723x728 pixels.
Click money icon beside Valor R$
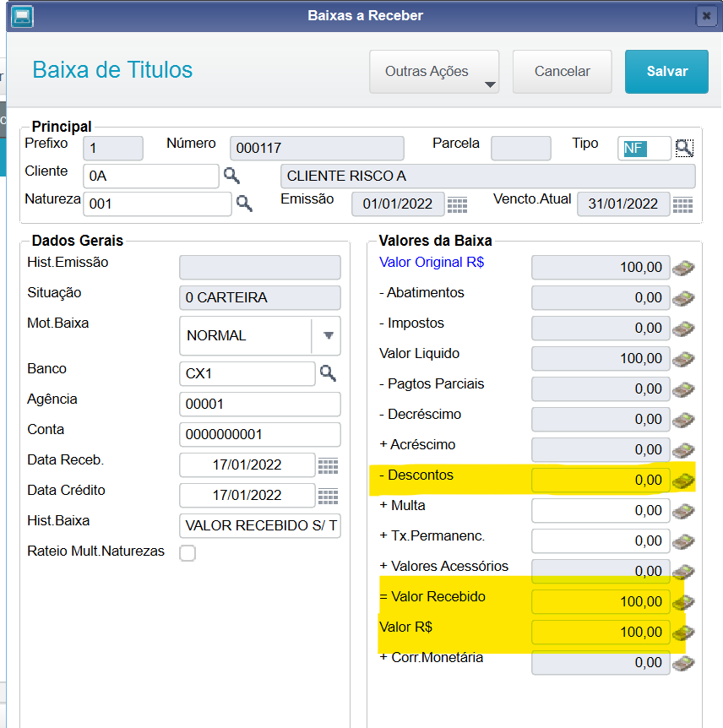tap(683, 633)
